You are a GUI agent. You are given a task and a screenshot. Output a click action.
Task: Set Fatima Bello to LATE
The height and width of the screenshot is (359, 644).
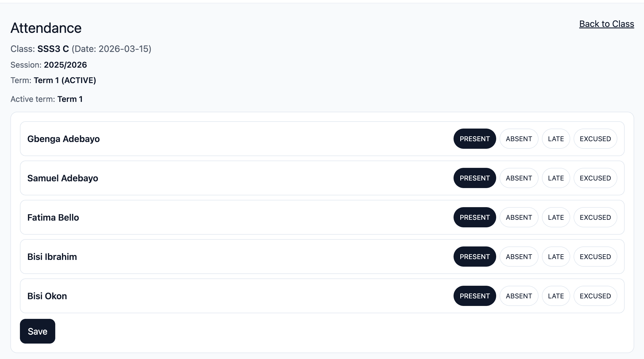556,217
